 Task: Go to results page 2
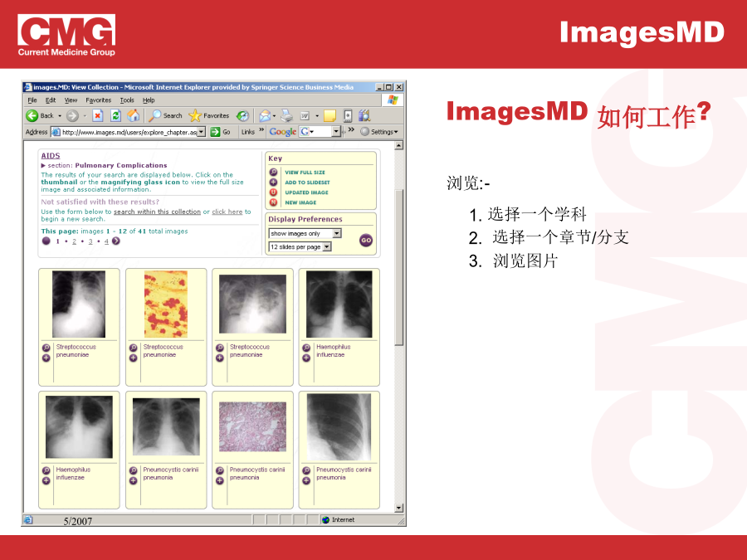[x=74, y=241]
